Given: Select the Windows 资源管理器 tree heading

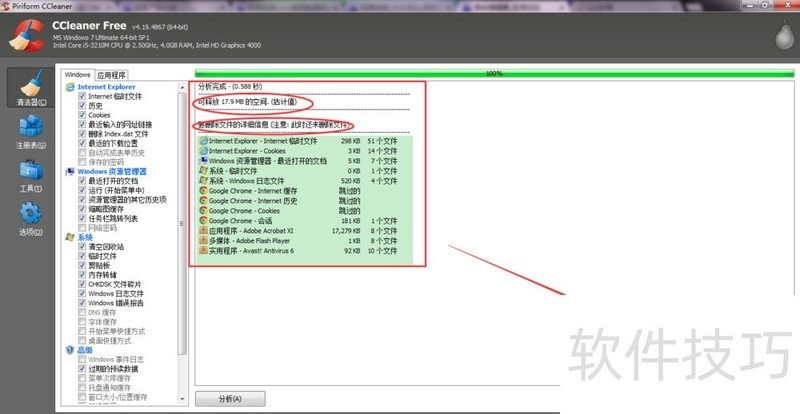Looking at the screenshot, I should tap(112, 172).
